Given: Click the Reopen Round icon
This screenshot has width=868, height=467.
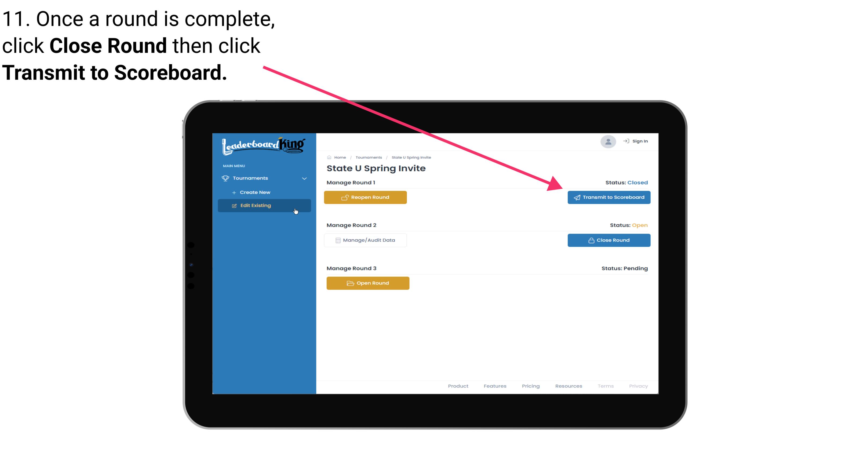Looking at the screenshot, I should pos(345,197).
